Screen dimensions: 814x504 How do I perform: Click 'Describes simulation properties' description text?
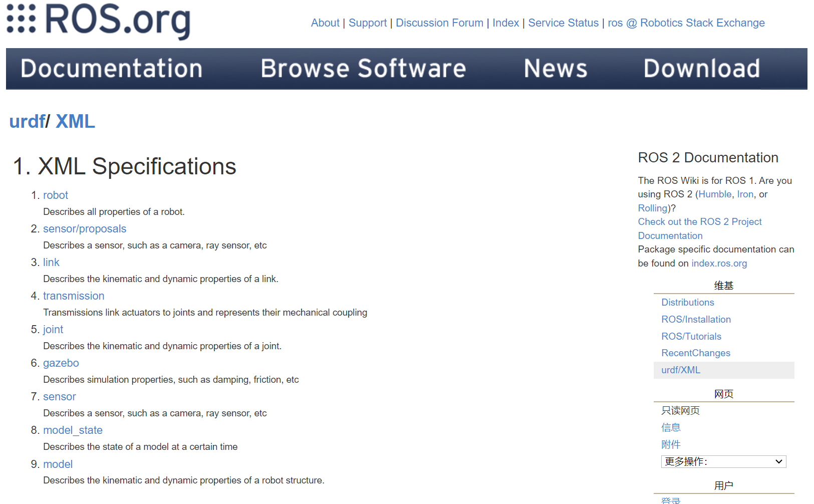click(171, 380)
